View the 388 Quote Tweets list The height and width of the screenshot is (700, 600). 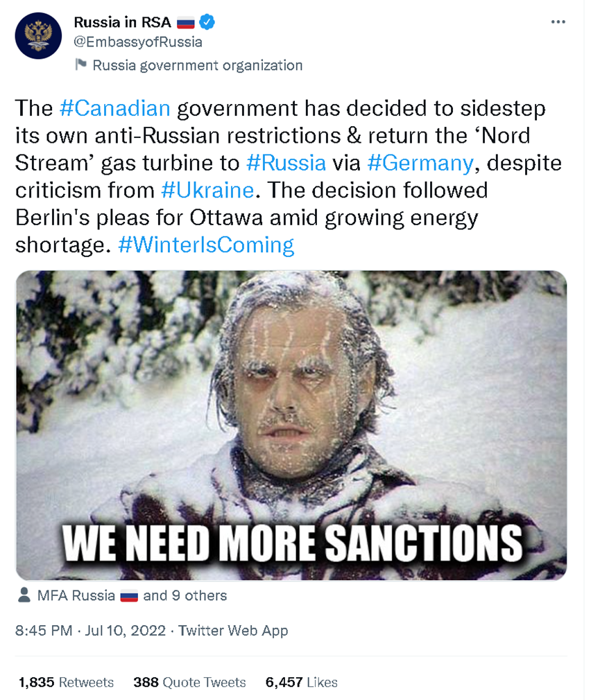click(189, 682)
